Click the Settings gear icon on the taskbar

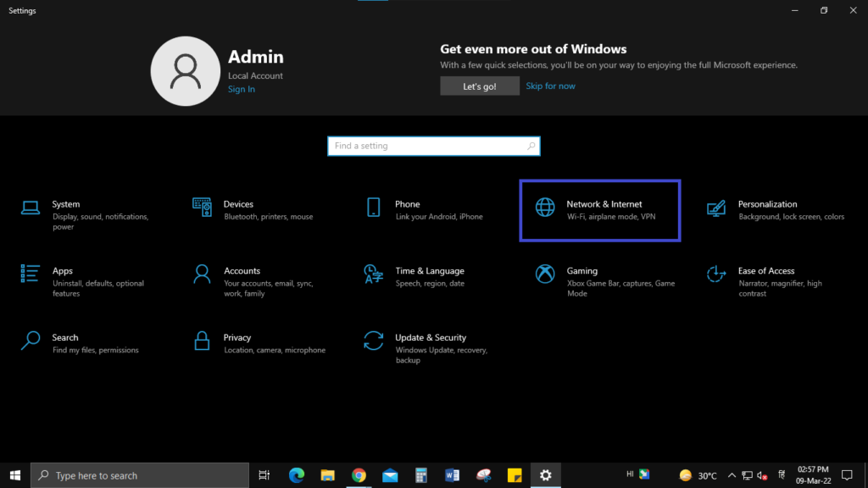point(546,475)
